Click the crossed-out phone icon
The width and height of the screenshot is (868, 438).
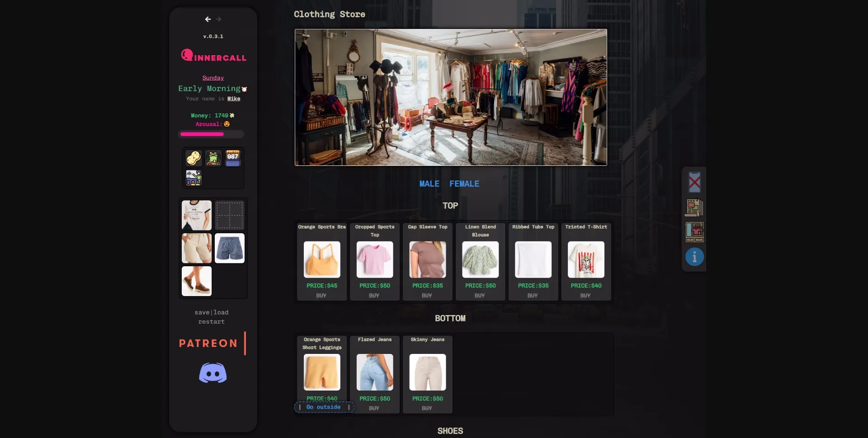point(694,183)
